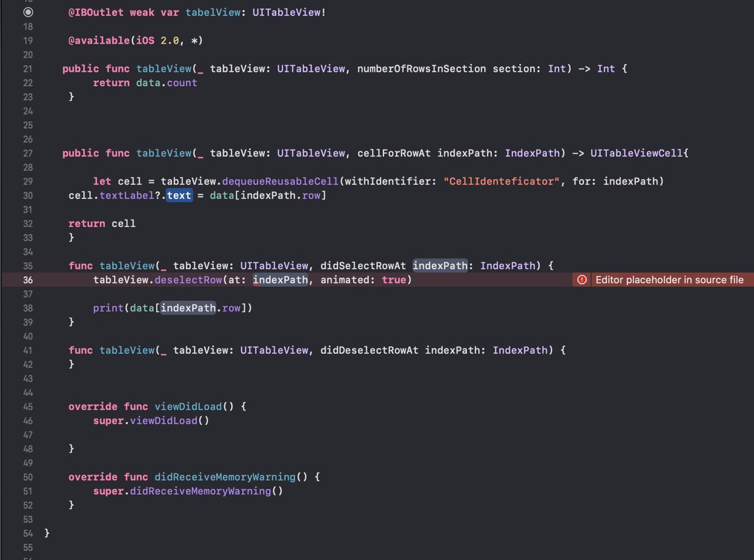Click 'data.count' expression on line 22

coord(167,83)
